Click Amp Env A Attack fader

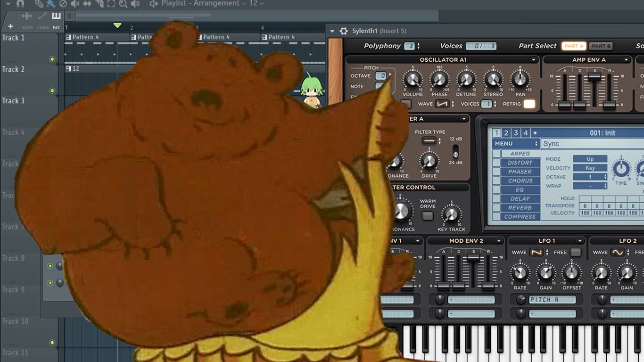(564, 105)
